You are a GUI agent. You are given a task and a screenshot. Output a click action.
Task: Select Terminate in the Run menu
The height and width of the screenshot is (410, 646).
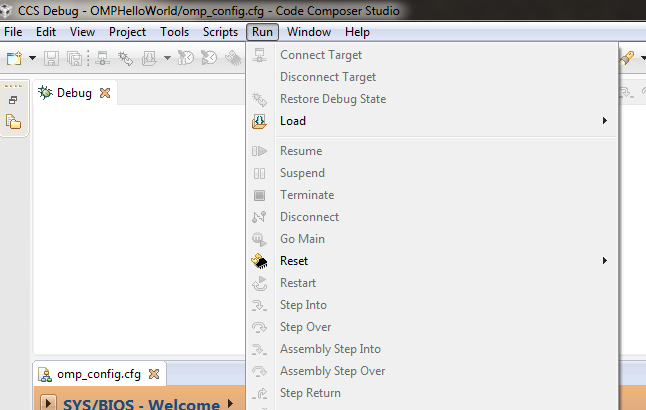[x=432, y=195]
